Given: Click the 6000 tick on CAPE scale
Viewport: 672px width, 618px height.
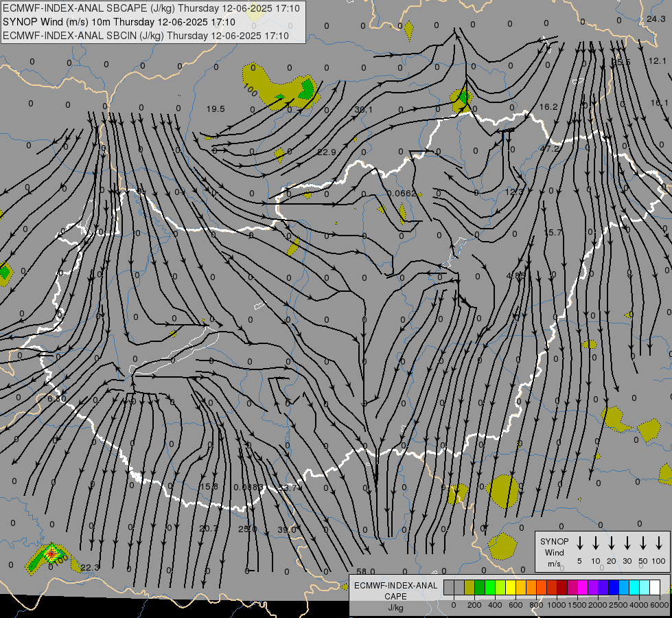Looking at the screenshot, I should coord(660,605).
